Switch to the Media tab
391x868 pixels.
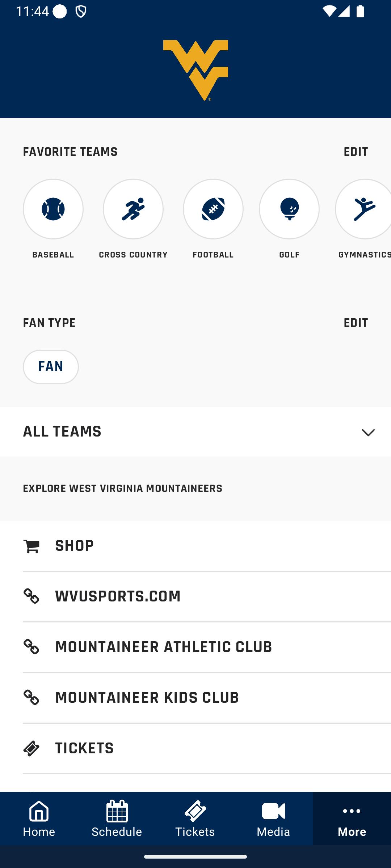273,819
